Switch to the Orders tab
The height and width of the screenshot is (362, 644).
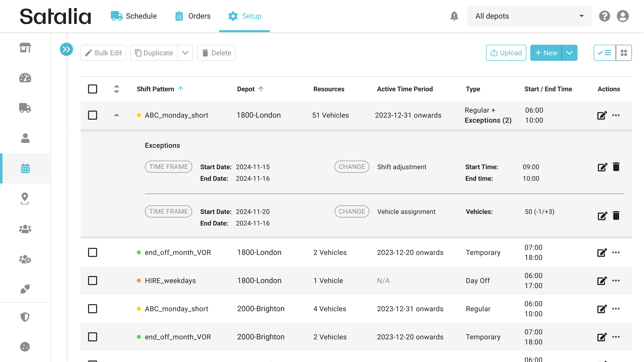(x=193, y=16)
